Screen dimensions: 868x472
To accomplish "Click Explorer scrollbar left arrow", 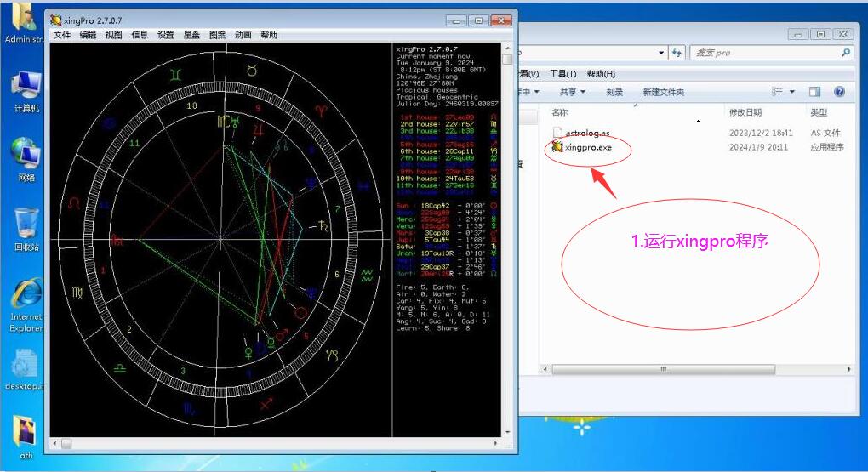I will point(545,369).
